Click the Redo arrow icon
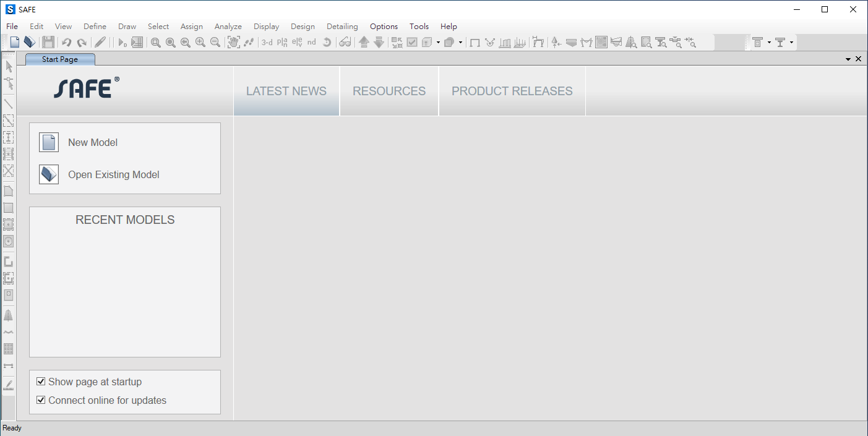This screenshot has width=868, height=436. pyautogui.click(x=81, y=42)
